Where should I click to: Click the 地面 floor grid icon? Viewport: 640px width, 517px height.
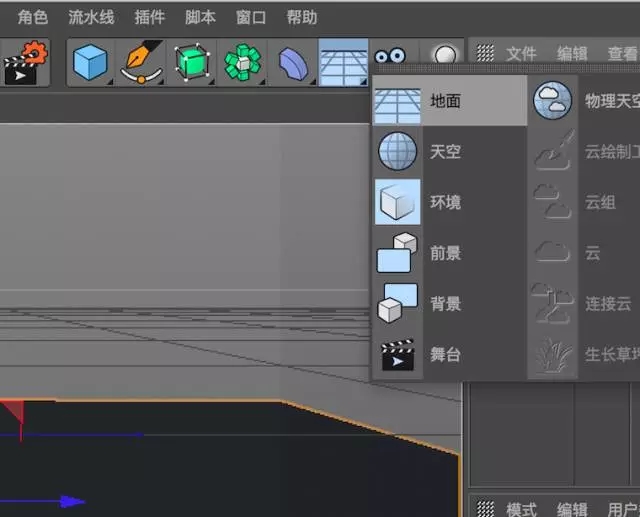point(398,106)
